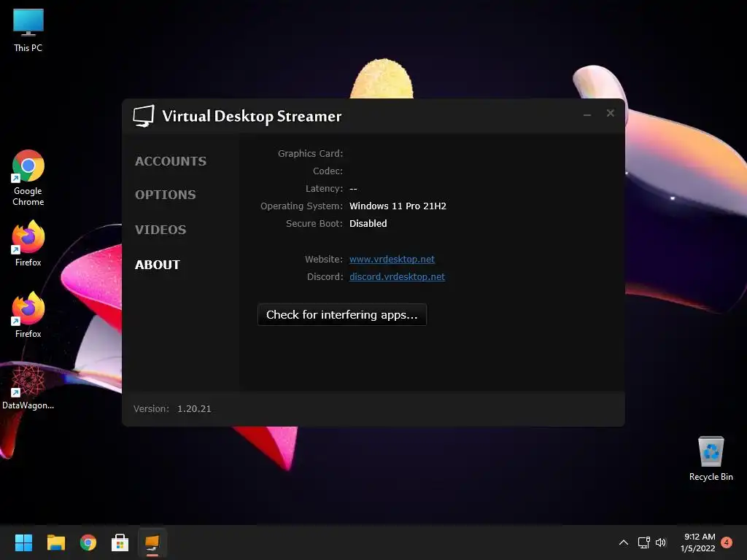Open the VIDEOS section
Screen dimensions: 747x560
click(160, 230)
